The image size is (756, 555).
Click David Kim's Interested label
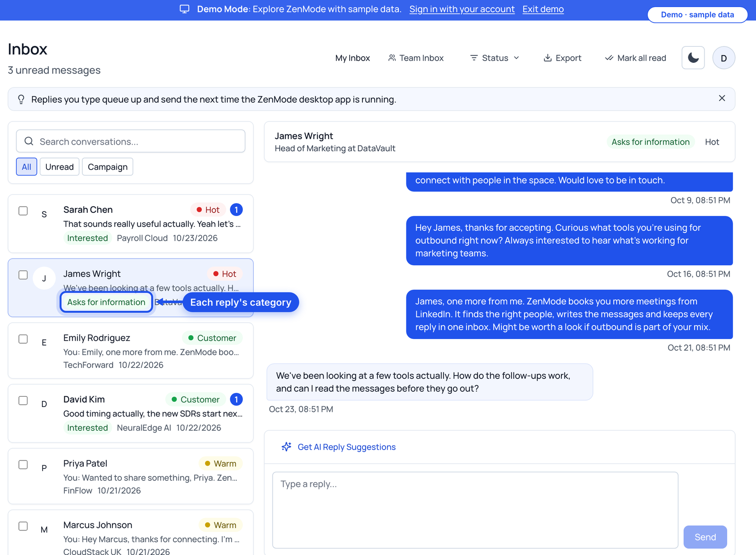pyautogui.click(x=87, y=427)
